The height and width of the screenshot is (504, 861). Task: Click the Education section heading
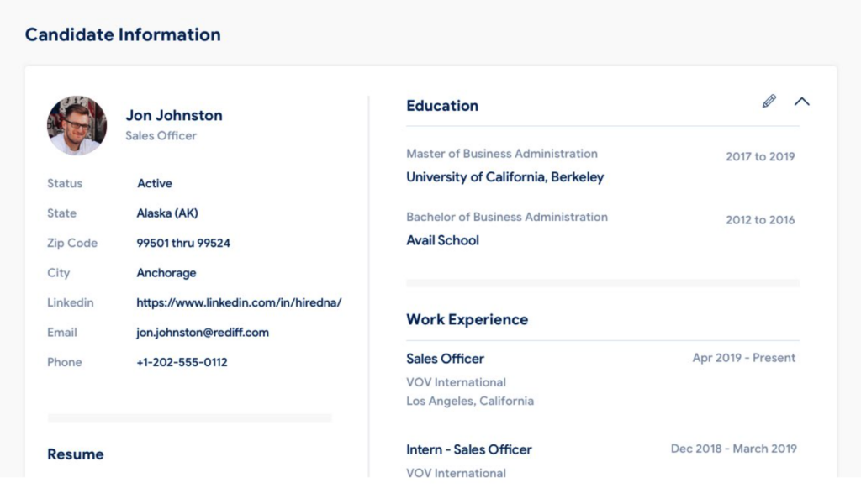tap(442, 106)
